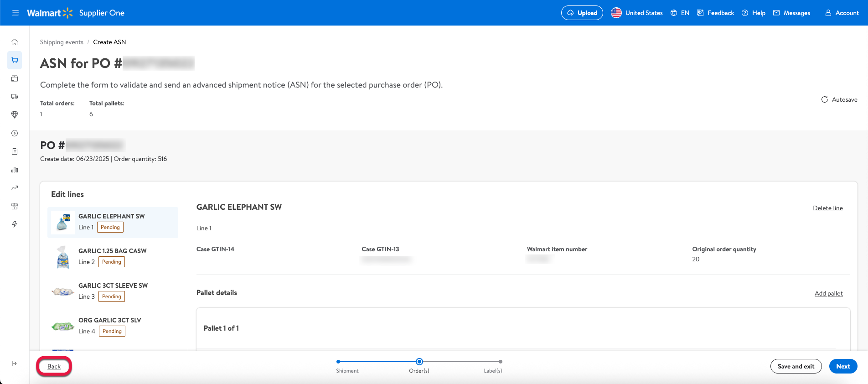Screen dimensions: 868x384
Task: Open the bar chart sidebar icon
Action: [x=15, y=170]
